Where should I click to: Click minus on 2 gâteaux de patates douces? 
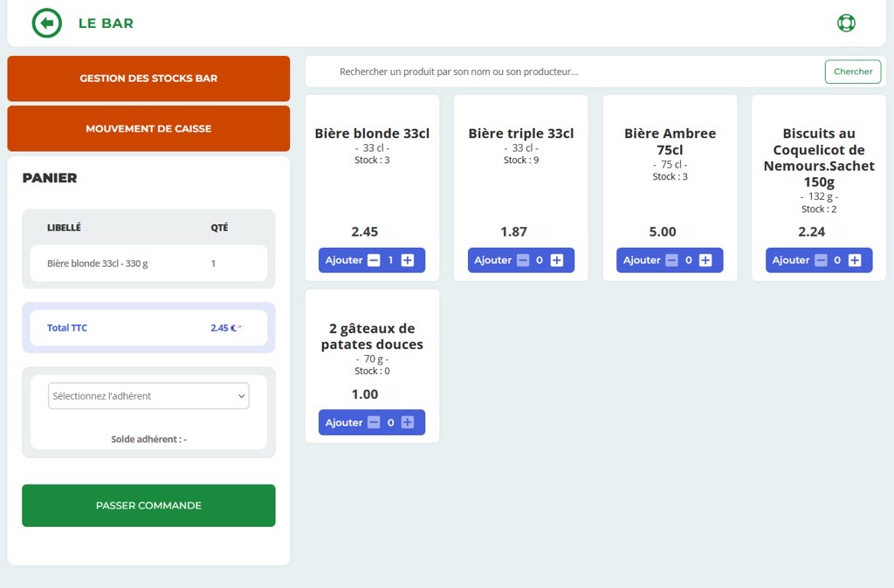pyautogui.click(x=374, y=422)
